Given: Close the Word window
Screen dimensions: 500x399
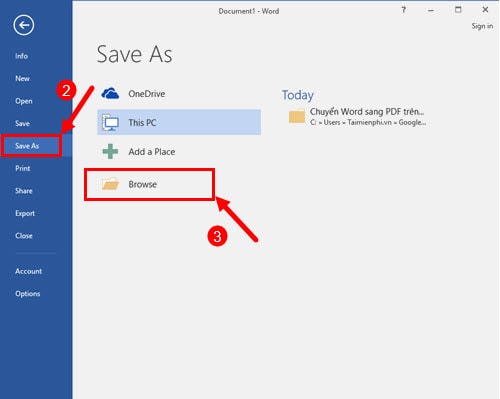Looking at the screenshot, I should tap(485, 10).
